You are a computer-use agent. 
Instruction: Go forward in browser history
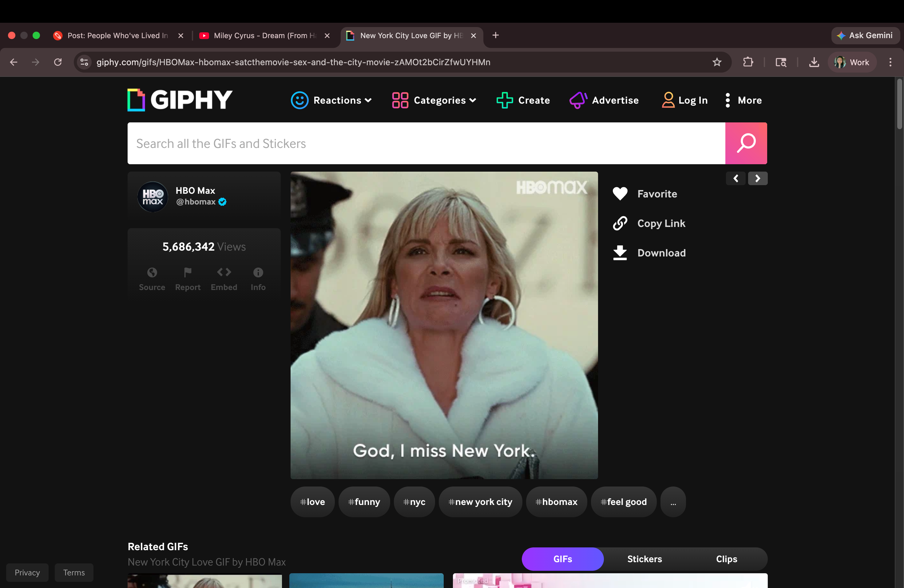tap(35, 62)
